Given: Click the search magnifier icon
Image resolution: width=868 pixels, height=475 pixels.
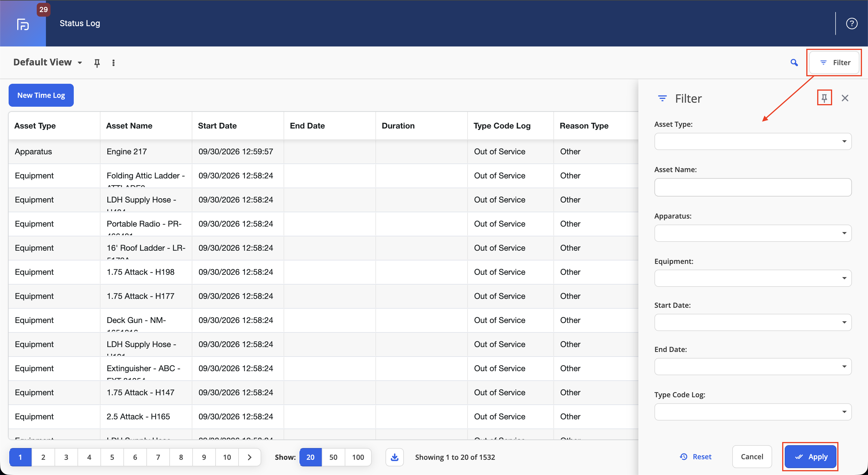Looking at the screenshot, I should pyautogui.click(x=794, y=63).
